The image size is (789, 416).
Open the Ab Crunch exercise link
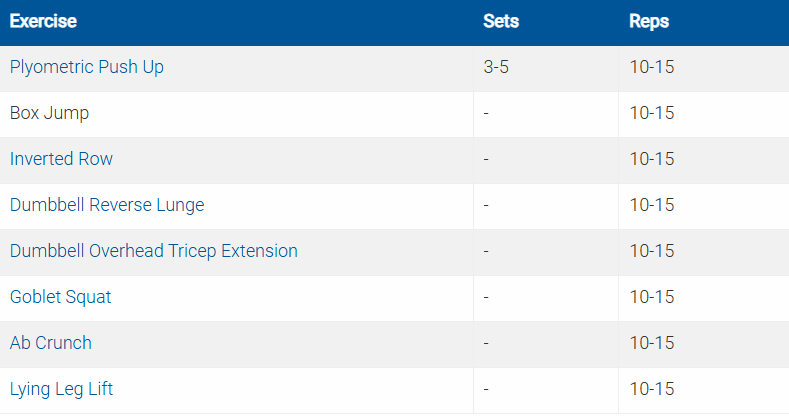click(x=51, y=343)
